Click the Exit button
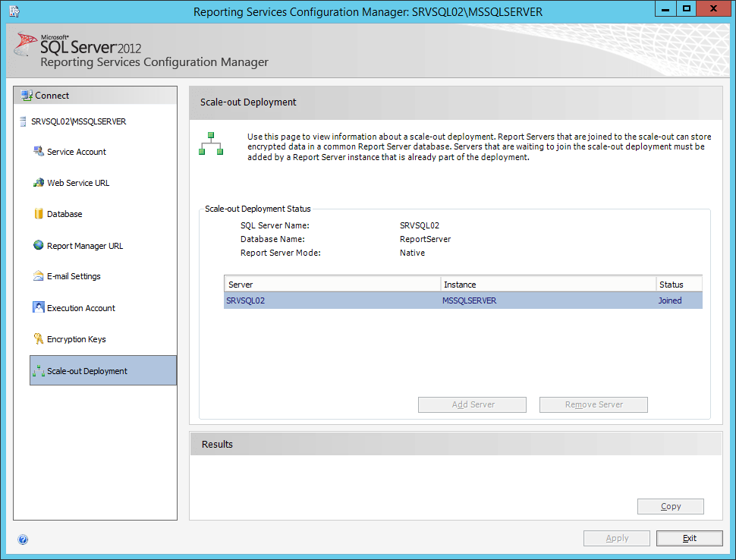The image size is (736, 560). point(689,538)
